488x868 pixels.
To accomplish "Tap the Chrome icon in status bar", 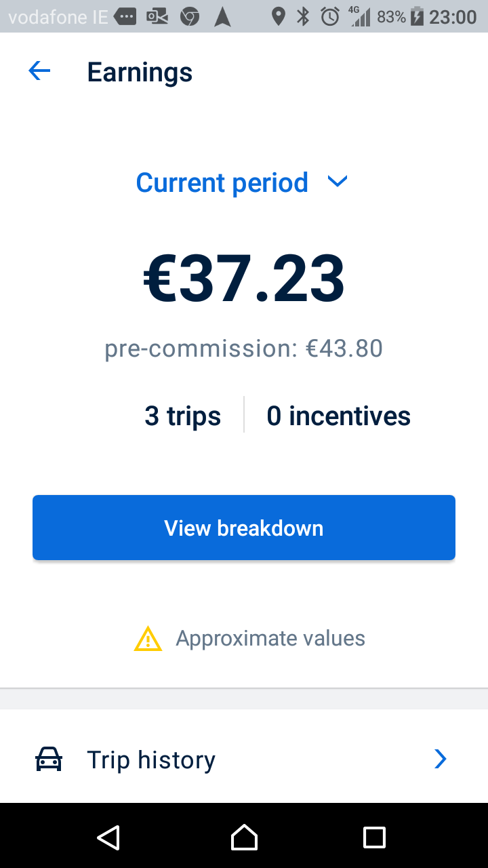I will pyautogui.click(x=190, y=16).
